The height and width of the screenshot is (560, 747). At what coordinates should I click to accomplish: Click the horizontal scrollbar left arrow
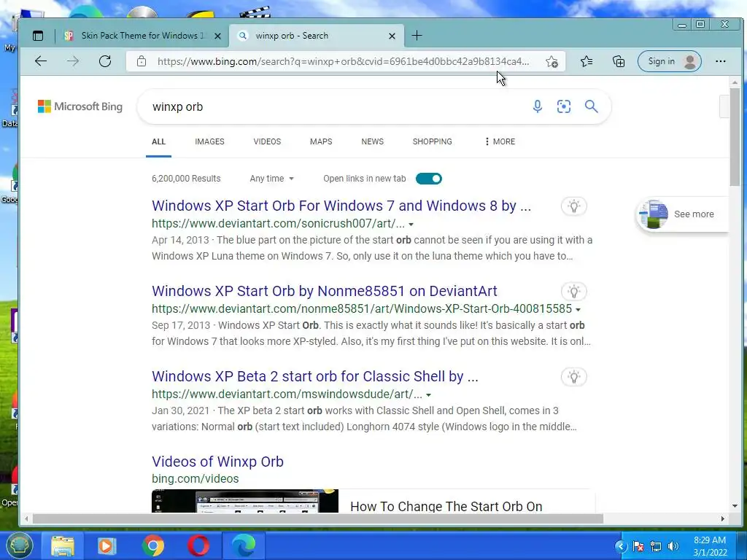tap(27, 518)
